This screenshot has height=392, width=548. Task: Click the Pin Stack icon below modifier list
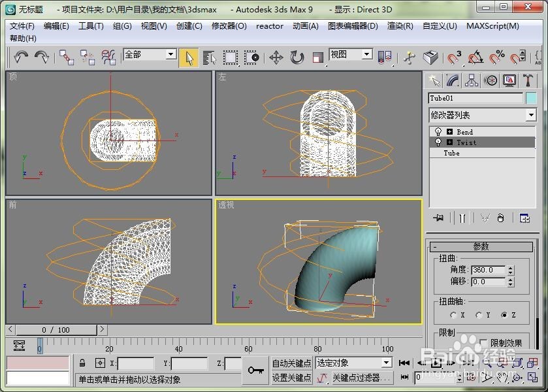(x=439, y=218)
